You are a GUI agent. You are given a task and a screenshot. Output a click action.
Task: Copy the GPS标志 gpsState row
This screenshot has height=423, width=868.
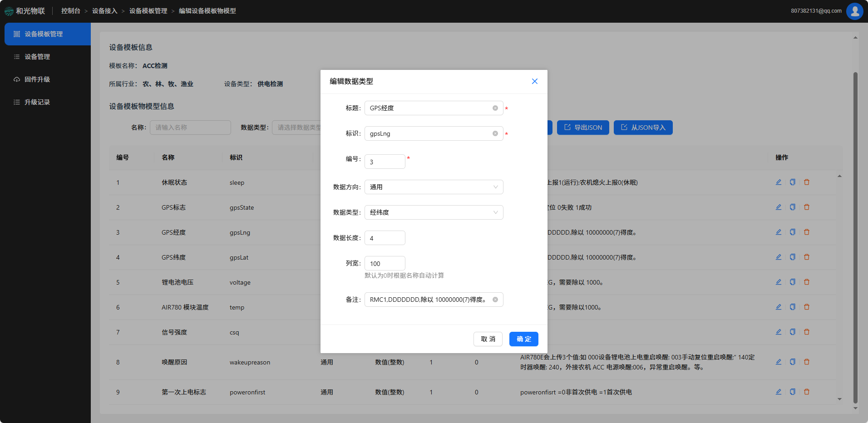[793, 207]
